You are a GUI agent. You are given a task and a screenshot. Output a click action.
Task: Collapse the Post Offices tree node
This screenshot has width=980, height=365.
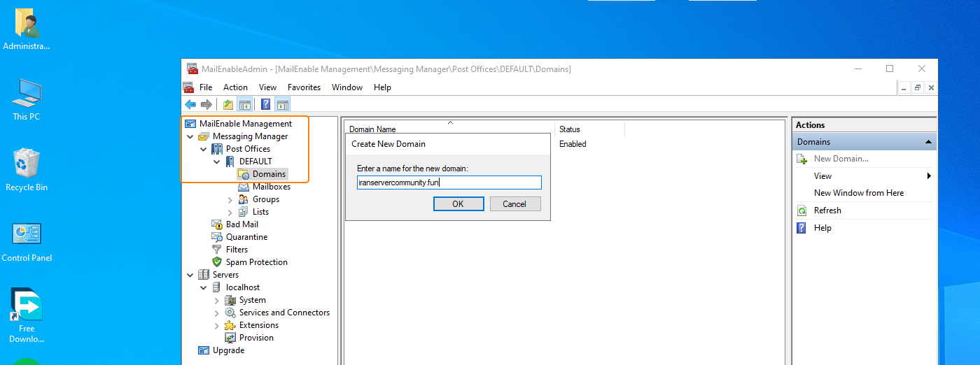tap(204, 149)
